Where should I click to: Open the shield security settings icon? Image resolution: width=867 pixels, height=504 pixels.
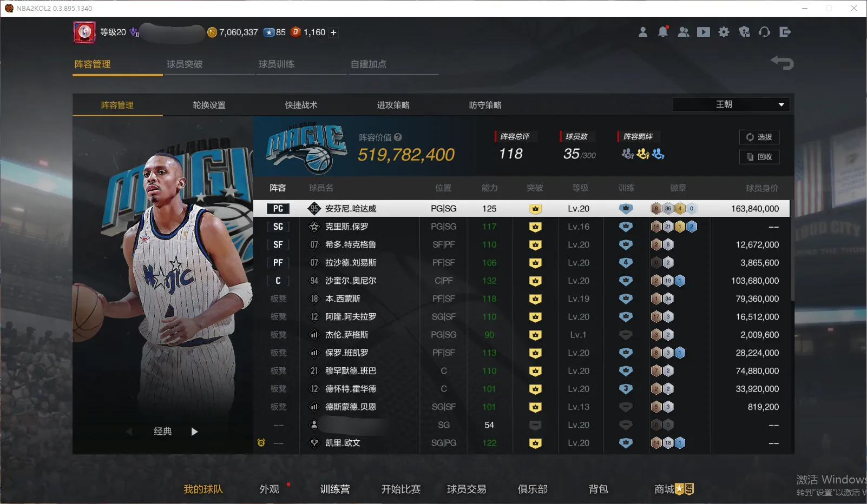[745, 32]
